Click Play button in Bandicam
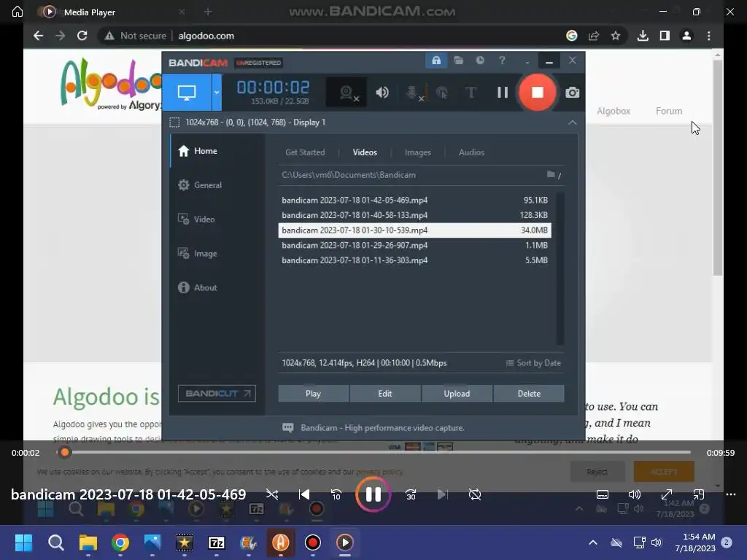 coord(314,394)
